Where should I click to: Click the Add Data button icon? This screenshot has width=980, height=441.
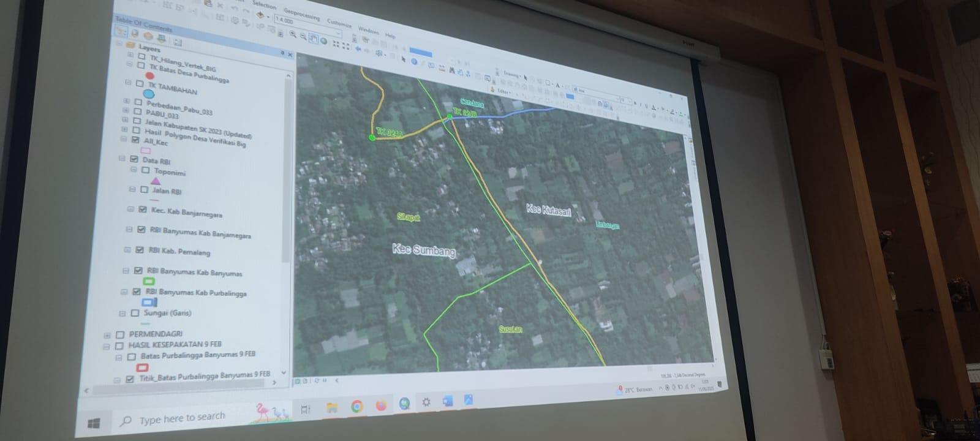260,15
